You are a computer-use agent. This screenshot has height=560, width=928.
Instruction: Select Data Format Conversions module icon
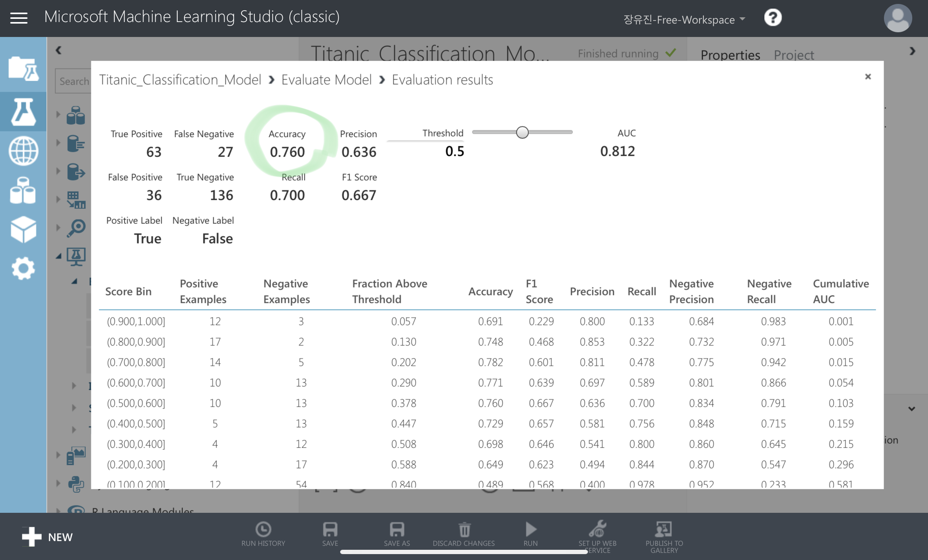tap(75, 143)
